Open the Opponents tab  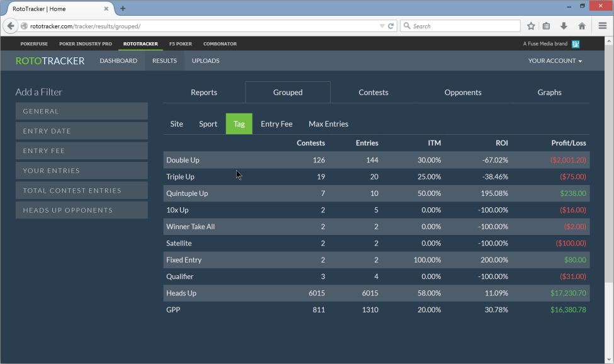[x=463, y=93]
